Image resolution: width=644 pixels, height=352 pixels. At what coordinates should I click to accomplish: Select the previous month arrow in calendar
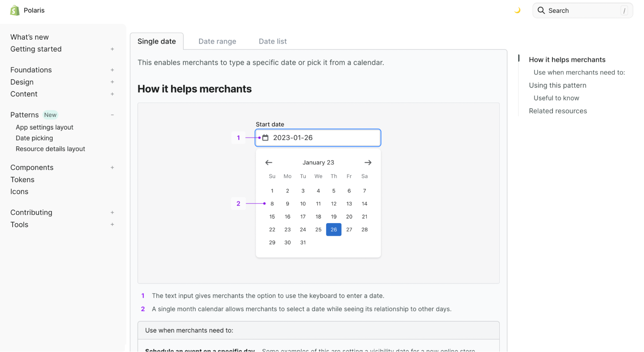coord(269,162)
